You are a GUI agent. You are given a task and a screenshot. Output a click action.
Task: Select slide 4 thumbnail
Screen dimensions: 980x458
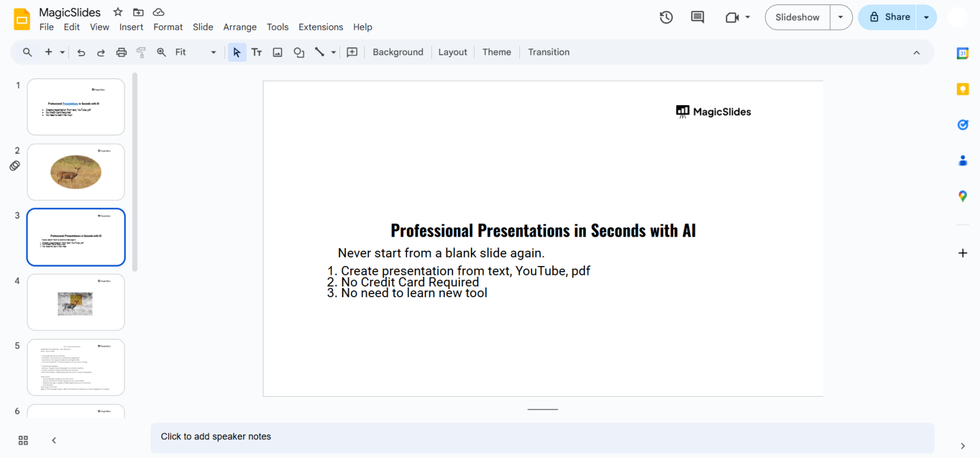[76, 302]
